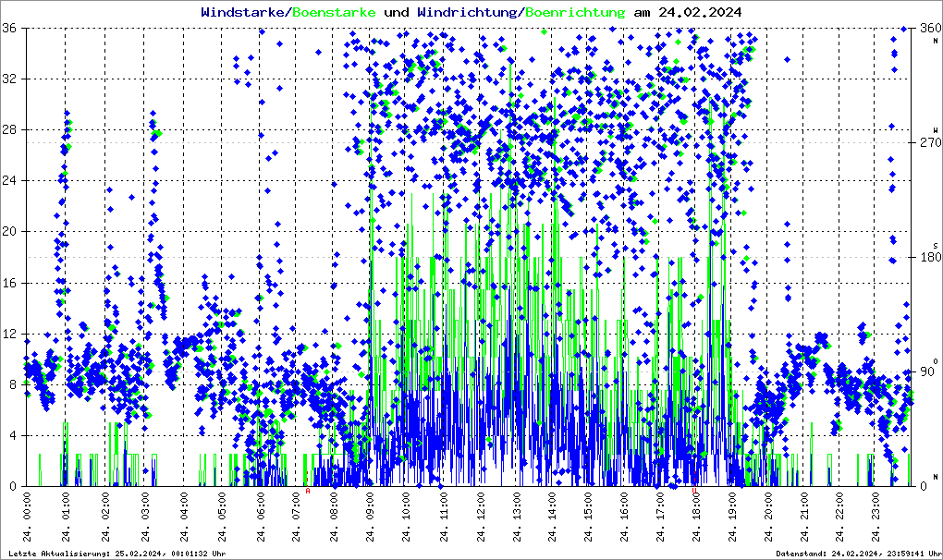
Task: Click the red "A" marker near 07:00
Action: (x=308, y=491)
